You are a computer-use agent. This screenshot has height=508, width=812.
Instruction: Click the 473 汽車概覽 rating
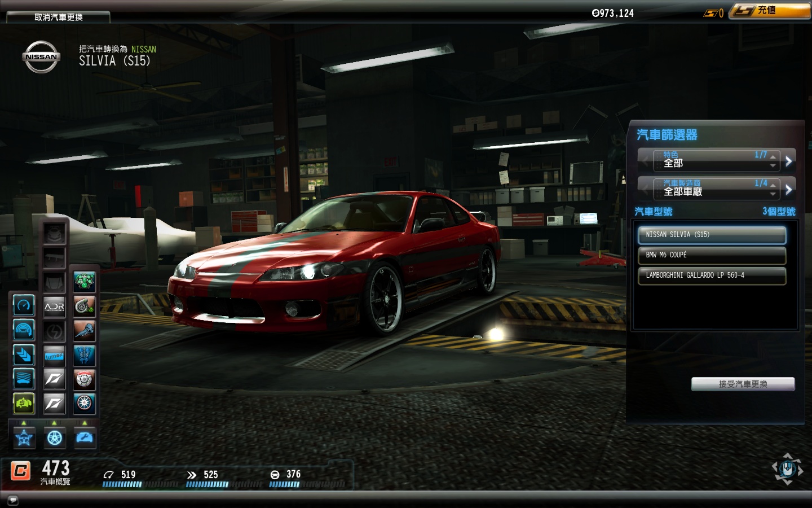coord(55,472)
